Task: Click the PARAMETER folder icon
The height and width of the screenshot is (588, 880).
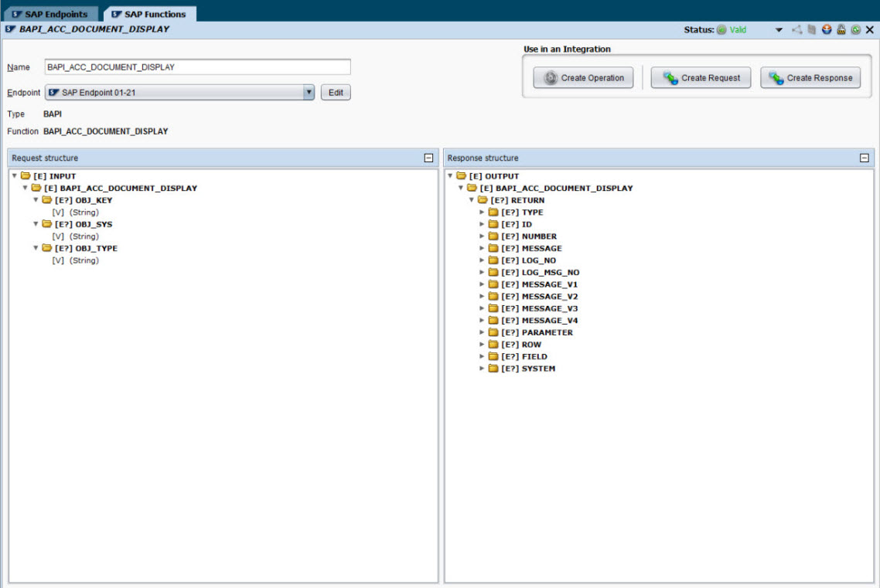Action: pyautogui.click(x=493, y=332)
